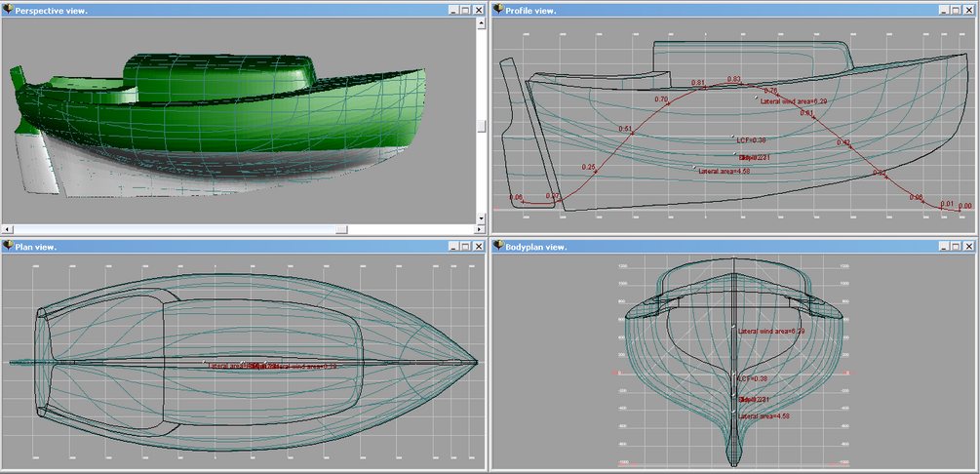Click the 0.01 curve value in Profile view
The width and height of the screenshot is (980, 474).
947,204
